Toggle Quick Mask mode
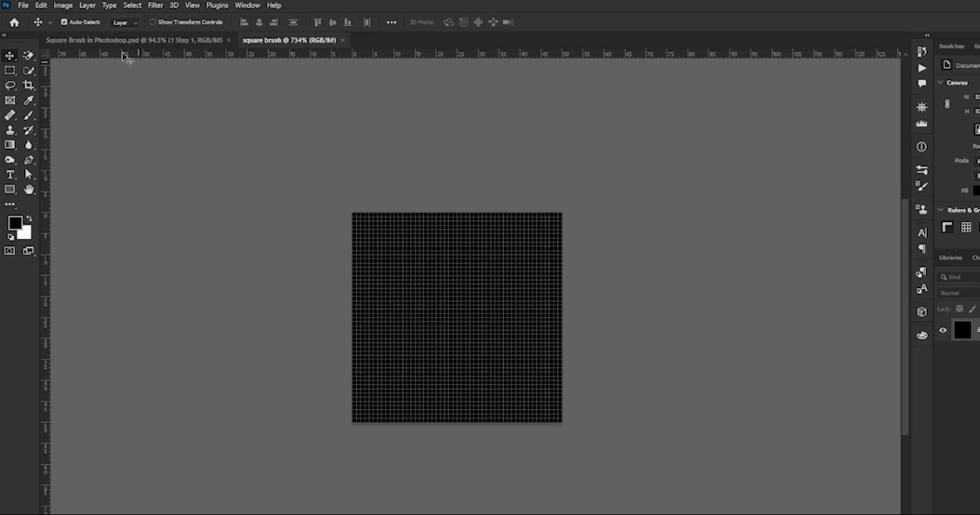This screenshot has width=980, height=515. pyautogui.click(x=9, y=251)
